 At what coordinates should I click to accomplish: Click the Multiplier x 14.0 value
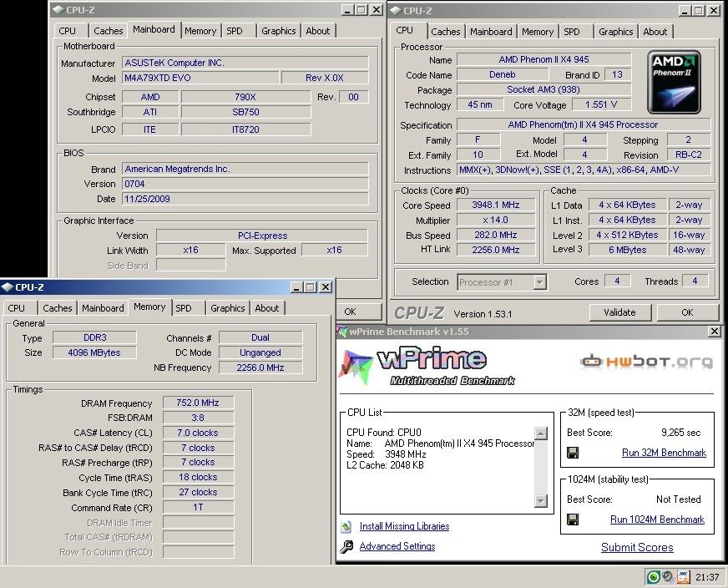(496, 220)
